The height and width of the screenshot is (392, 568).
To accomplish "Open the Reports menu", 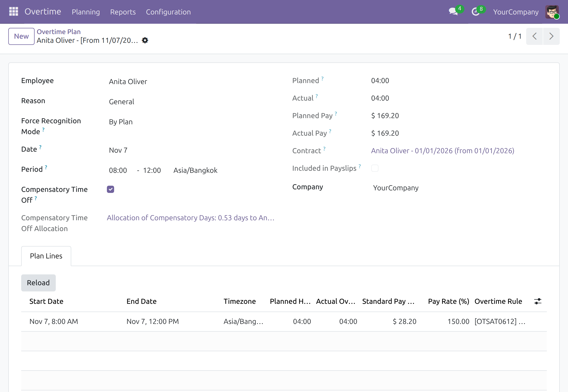I will point(123,12).
